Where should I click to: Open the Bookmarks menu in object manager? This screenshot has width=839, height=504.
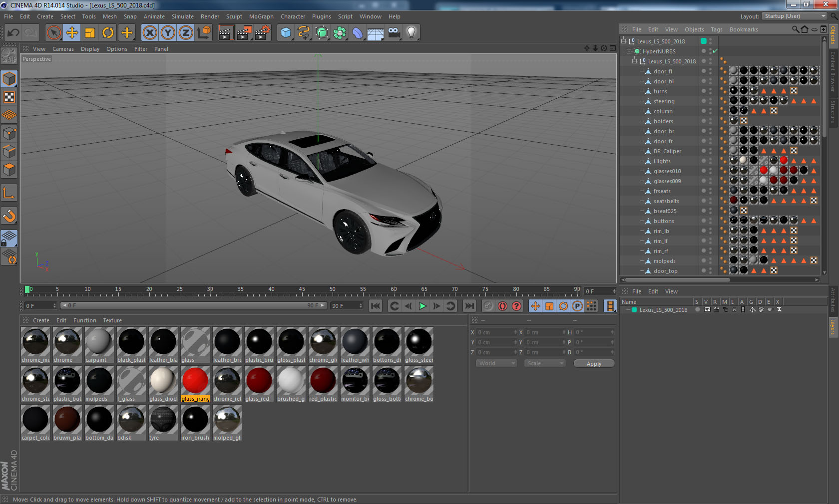744,29
